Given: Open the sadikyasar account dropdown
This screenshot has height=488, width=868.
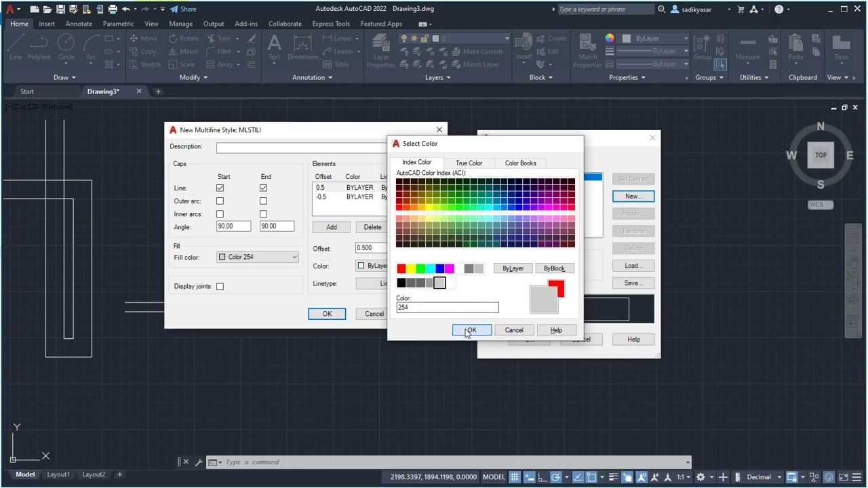Looking at the screenshot, I should pos(701,9).
